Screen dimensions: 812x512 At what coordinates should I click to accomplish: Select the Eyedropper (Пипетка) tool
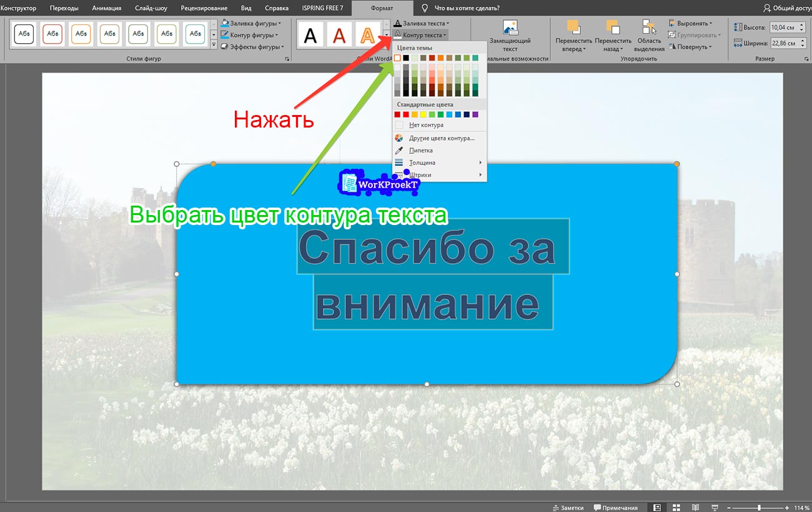click(x=420, y=150)
